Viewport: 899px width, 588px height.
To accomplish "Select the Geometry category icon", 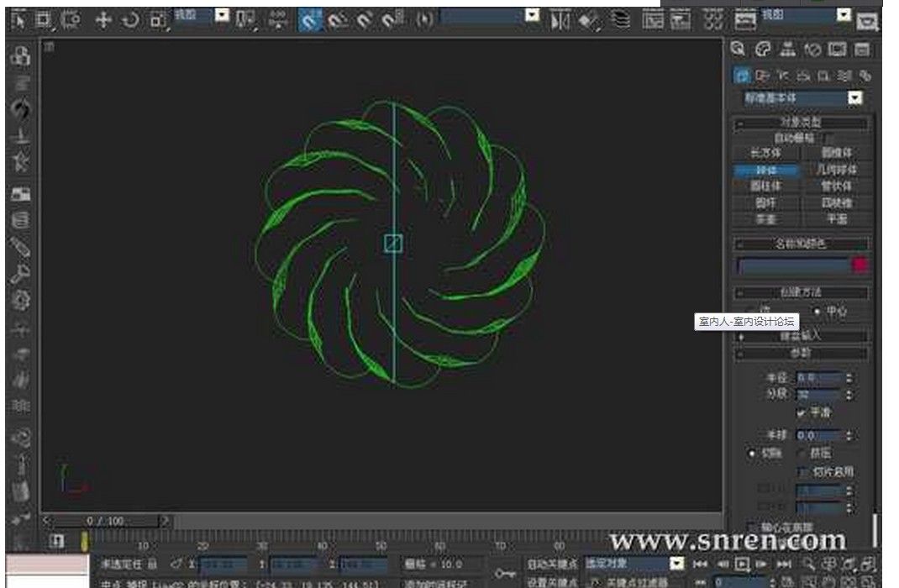I will click(743, 75).
